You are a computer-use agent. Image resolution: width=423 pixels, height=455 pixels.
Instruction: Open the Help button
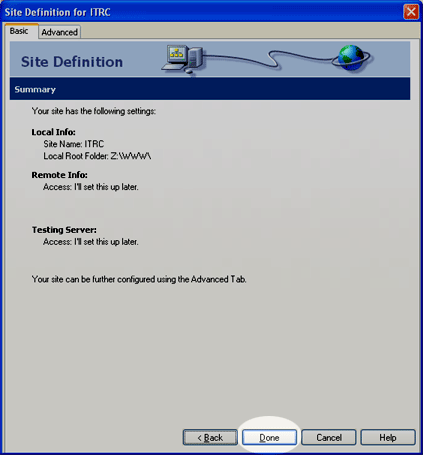tap(388, 437)
